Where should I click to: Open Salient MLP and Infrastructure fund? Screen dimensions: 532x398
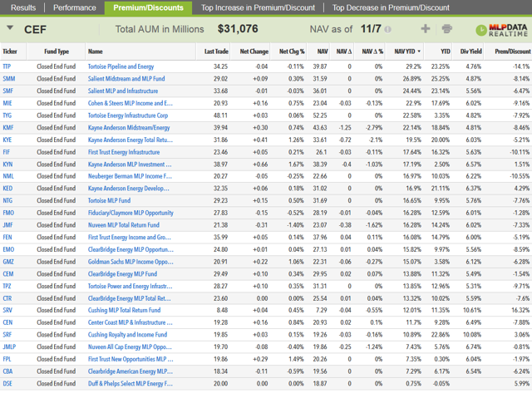pos(123,91)
